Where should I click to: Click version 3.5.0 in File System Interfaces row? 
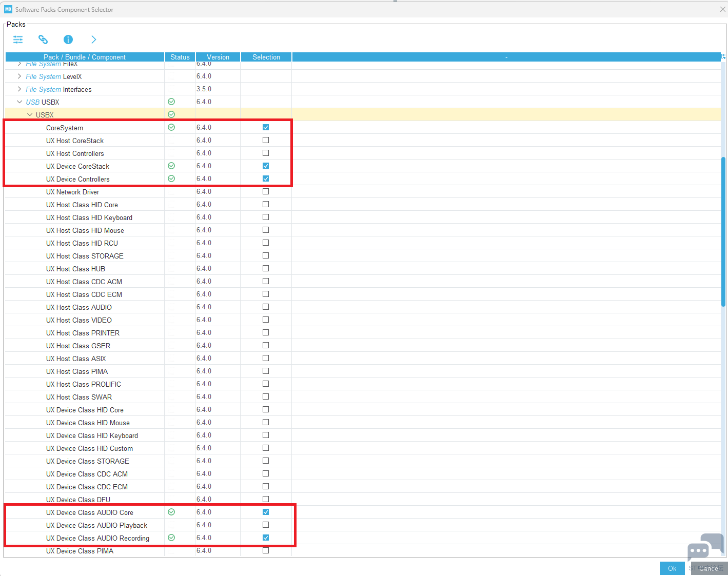pyautogui.click(x=204, y=89)
